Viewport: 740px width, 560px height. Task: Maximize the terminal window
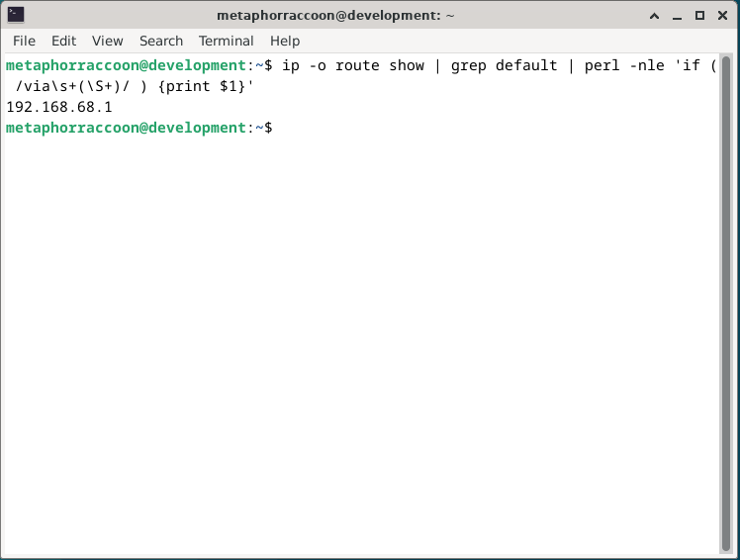pyautogui.click(x=699, y=15)
